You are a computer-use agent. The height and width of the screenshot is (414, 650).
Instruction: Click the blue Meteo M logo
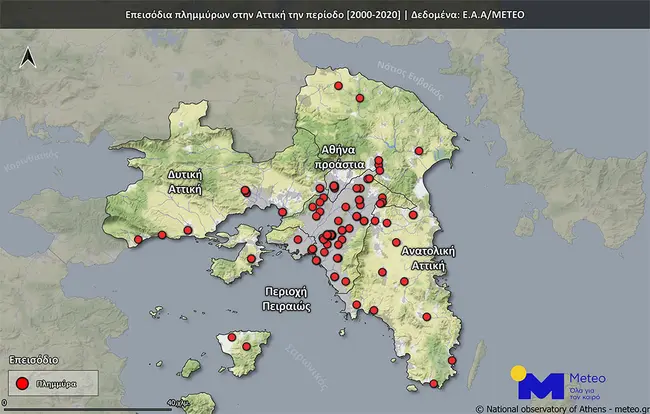click(544, 386)
